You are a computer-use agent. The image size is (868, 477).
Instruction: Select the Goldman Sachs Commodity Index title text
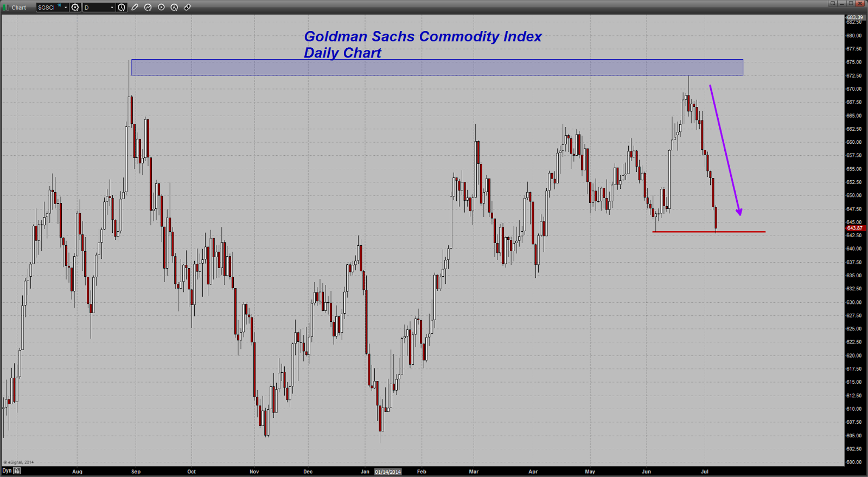tap(423, 36)
